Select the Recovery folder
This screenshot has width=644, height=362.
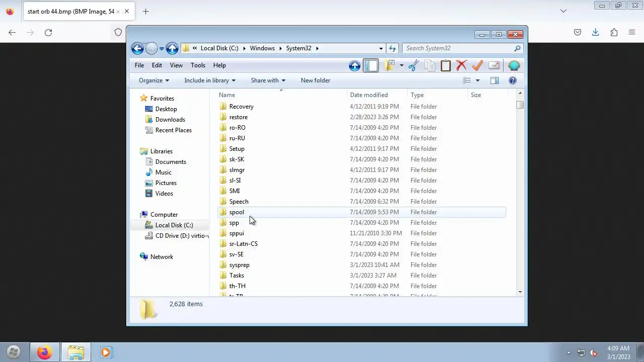pos(362,107)
